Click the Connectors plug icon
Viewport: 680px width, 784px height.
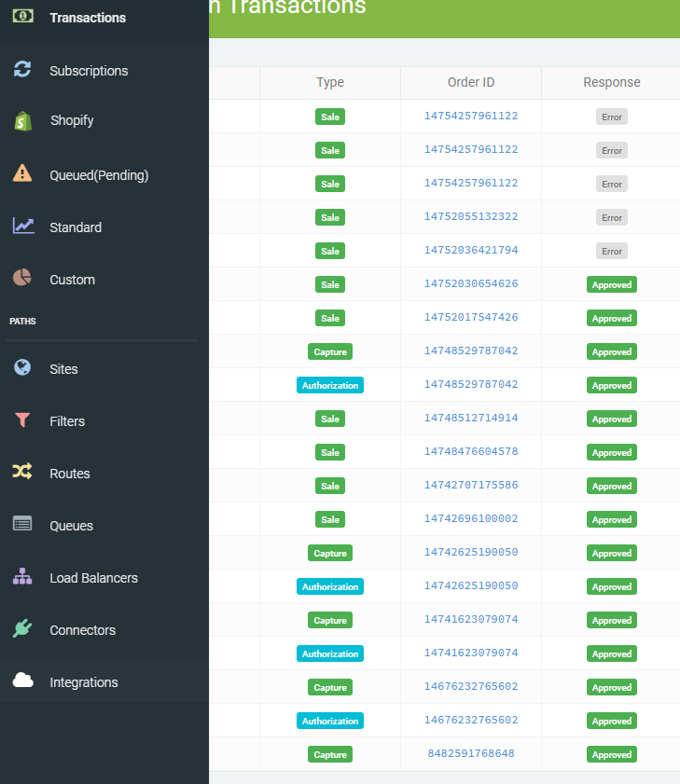click(22, 628)
